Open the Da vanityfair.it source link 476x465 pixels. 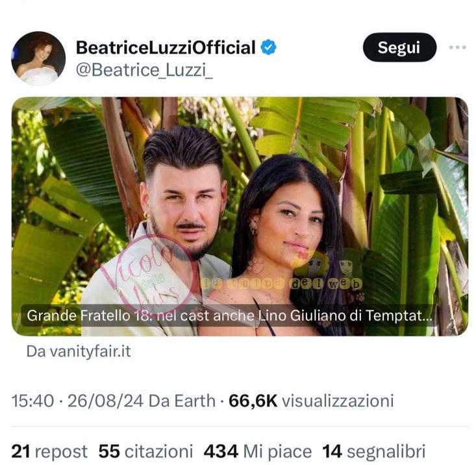click(79, 351)
